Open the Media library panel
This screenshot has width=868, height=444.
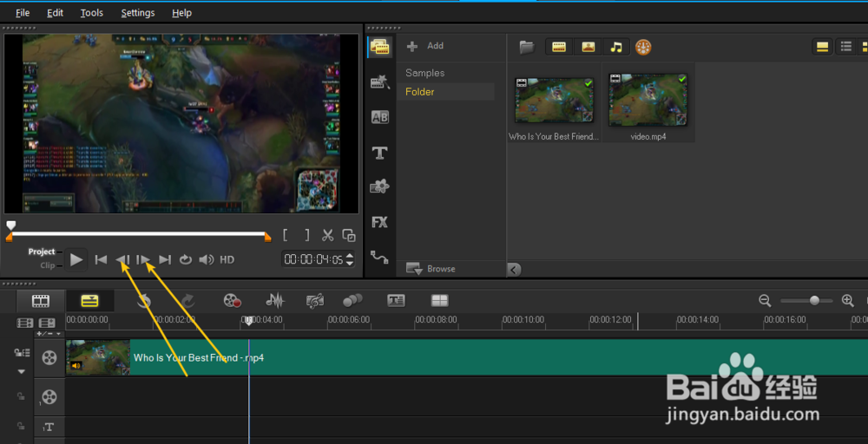pos(380,47)
